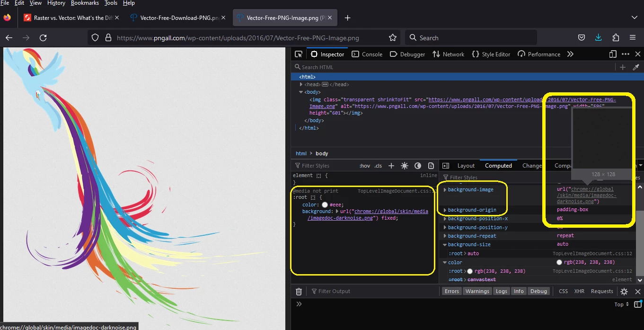The height and width of the screenshot is (330, 644).
Task: Show site security lock info
Action: click(x=108, y=38)
